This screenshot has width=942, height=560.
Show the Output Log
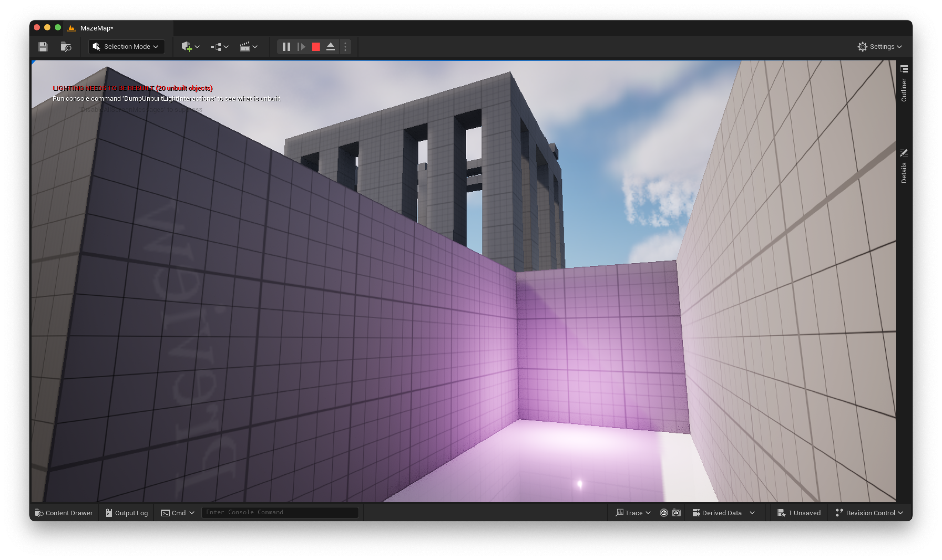coord(126,513)
